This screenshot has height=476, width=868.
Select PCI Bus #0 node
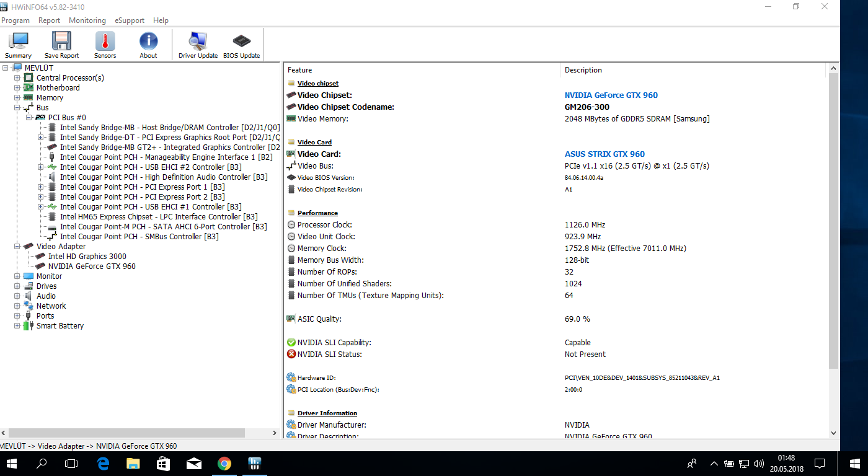pos(67,117)
